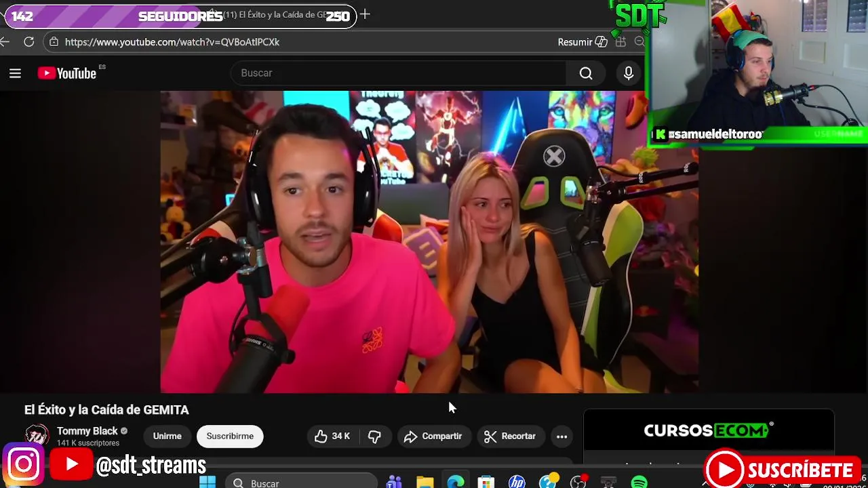Open Microsoft Teams from taskbar
The height and width of the screenshot is (488, 868).
tap(394, 483)
